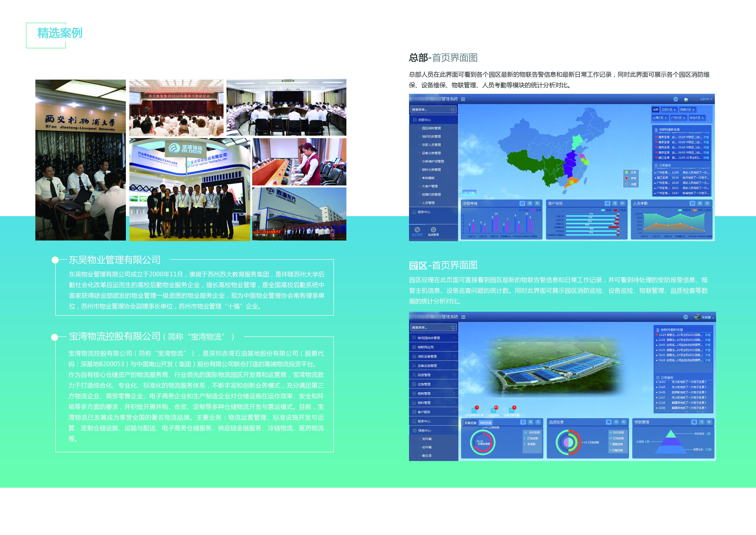
Task: Click 上海大区 region button
Action: pyautogui.click(x=660, y=118)
